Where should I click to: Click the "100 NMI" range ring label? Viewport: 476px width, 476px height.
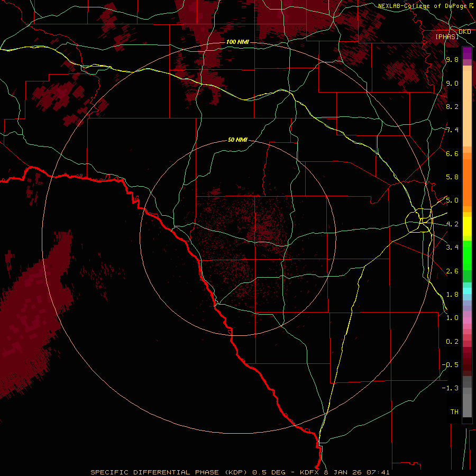pyautogui.click(x=237, y=42)
